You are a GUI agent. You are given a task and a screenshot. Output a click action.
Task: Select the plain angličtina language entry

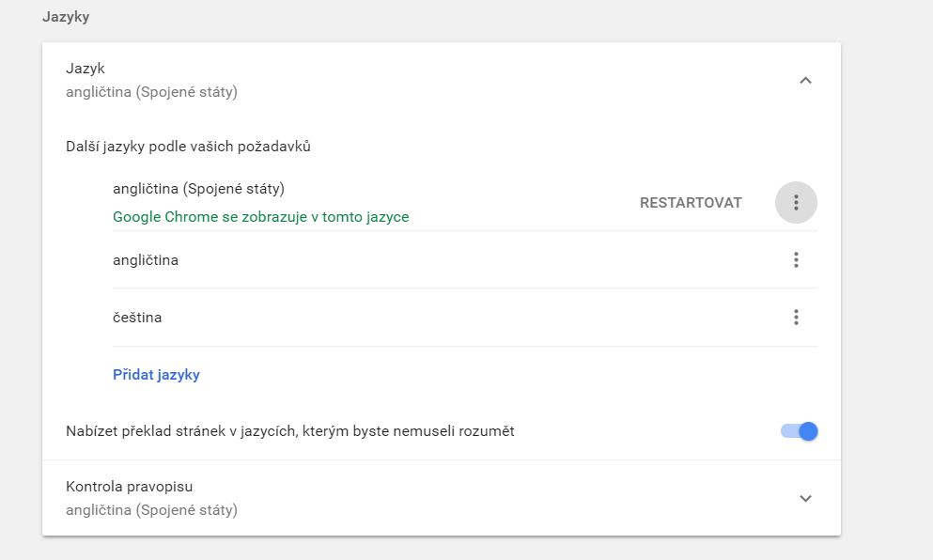pos(146,260)
